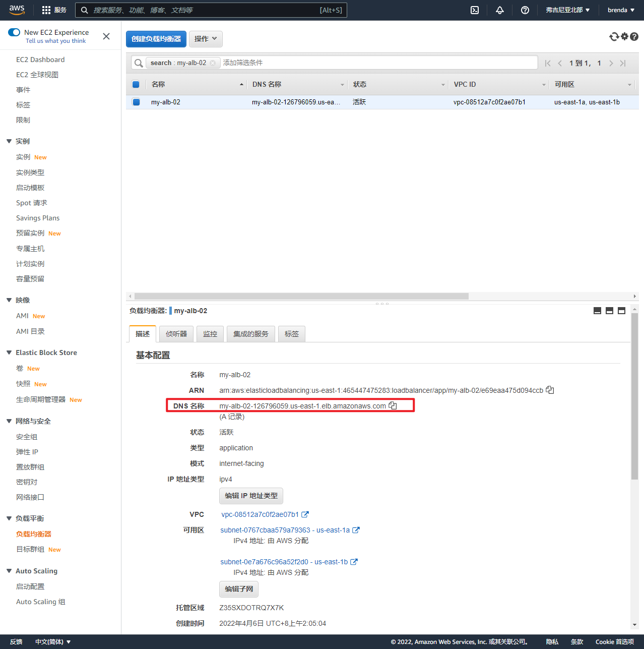Open EC2 Dashboard in sidebar
Screen dimensions: 644x649
tap(40, 60)
